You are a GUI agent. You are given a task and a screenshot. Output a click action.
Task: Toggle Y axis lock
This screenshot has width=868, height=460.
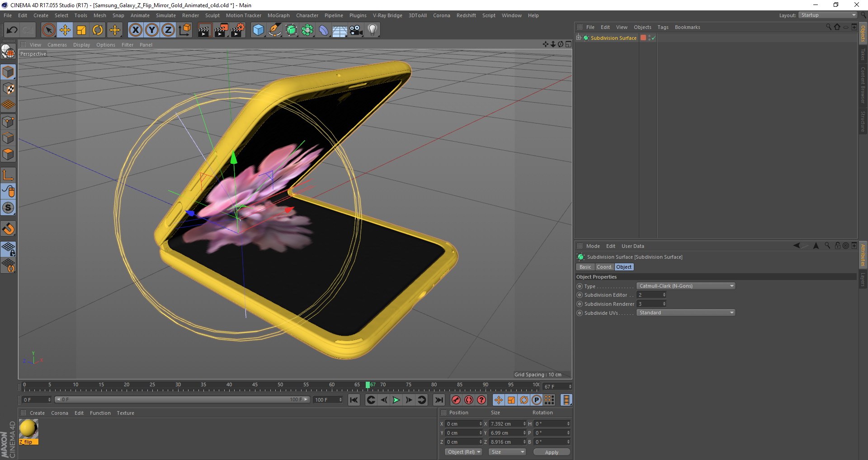[x=151, y=30]
